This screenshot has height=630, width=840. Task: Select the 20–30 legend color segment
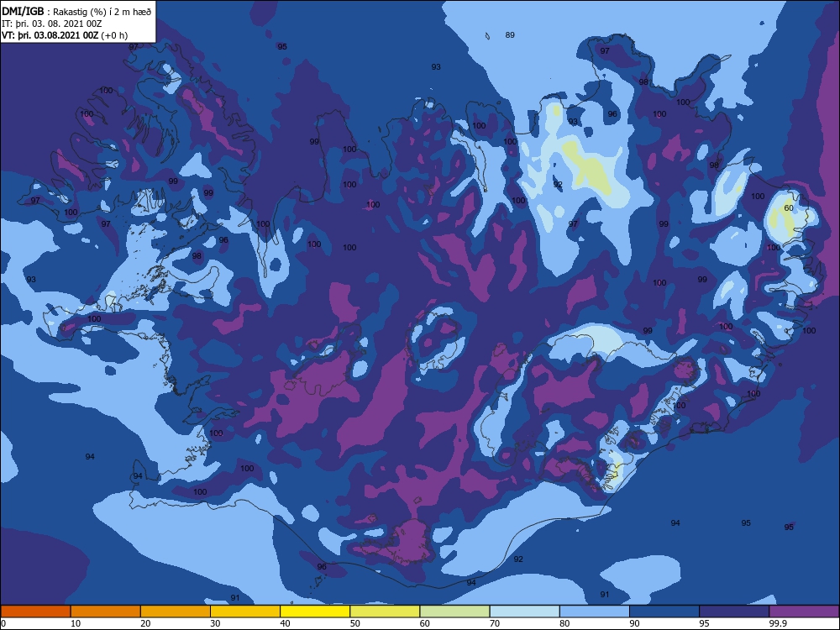pyautogui.click(x=176, y=612)
